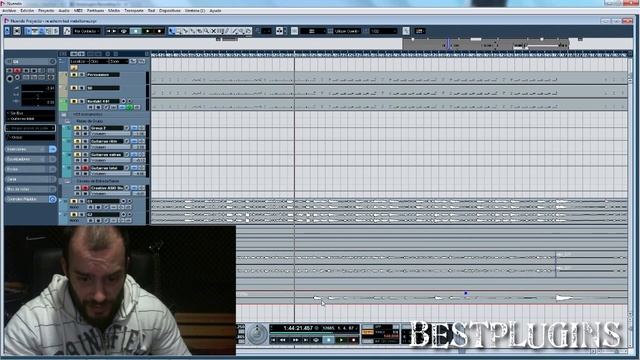Open the Canal inspector section

pyautogui.click(x=26, y=179)
